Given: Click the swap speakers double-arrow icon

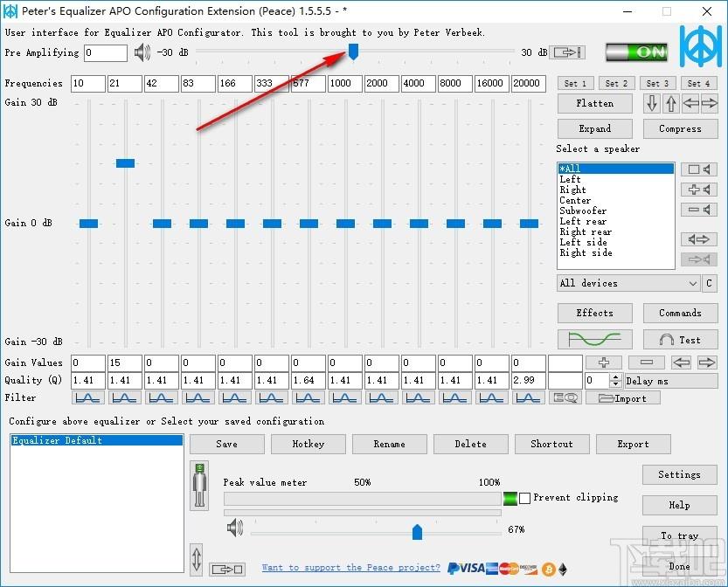Looking at the screenshot, I should click(699, 239).
